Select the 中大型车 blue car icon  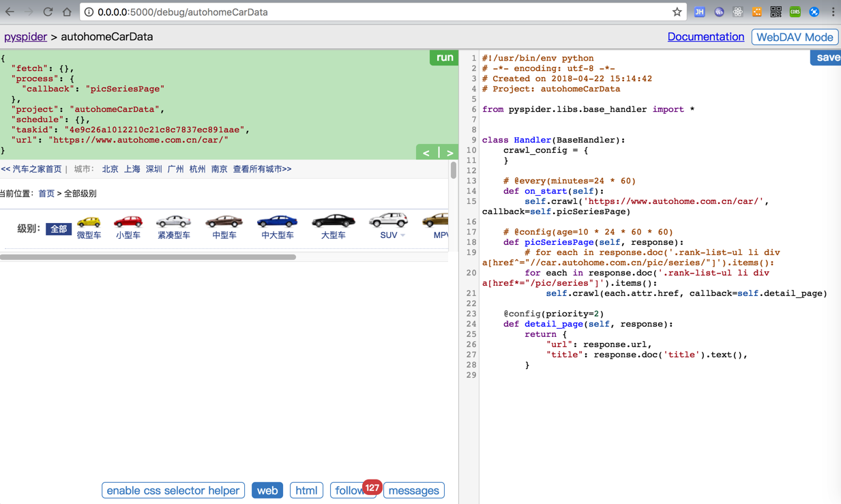(277, 221)
